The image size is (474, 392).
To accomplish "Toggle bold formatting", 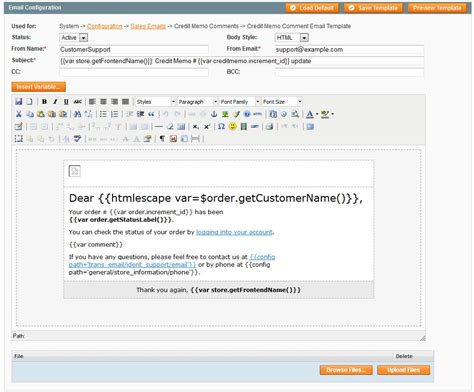I will tap(44, 102).
